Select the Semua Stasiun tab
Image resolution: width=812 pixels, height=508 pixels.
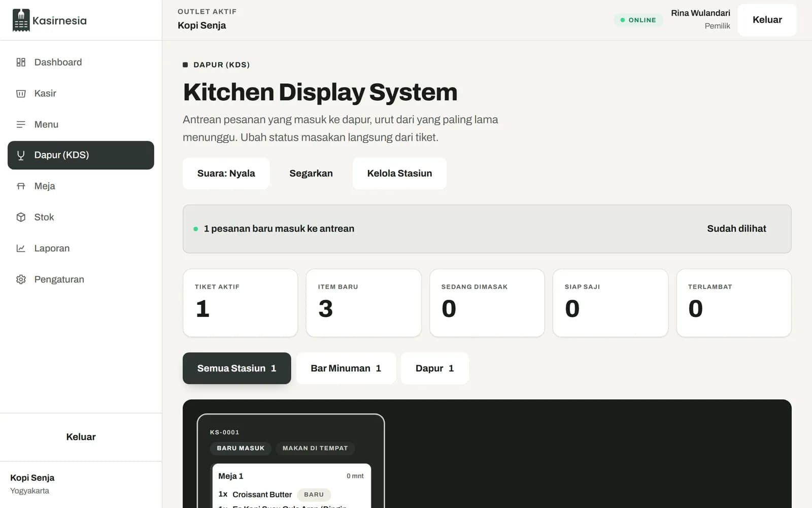pos(236,368)
